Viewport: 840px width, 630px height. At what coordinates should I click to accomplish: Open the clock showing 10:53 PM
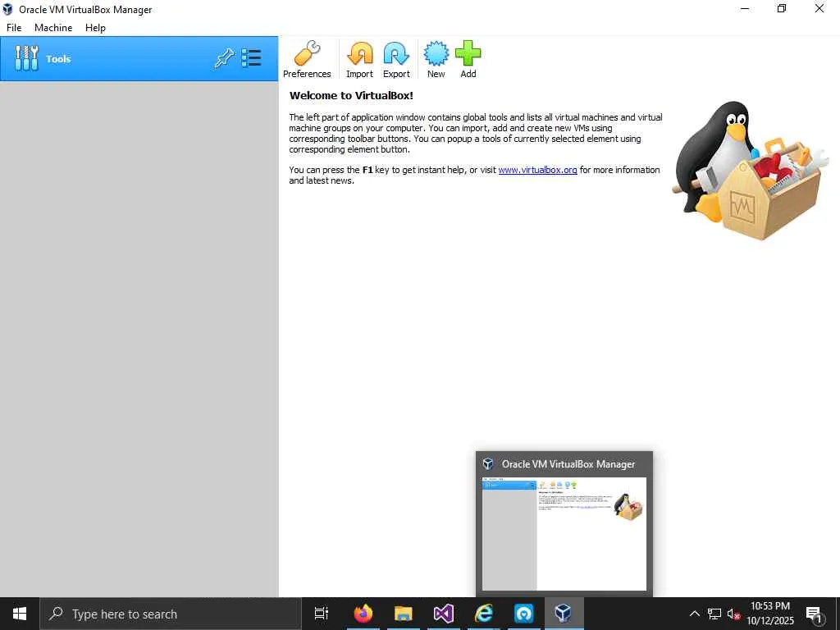pyautogui.click(x=769, y=614)
